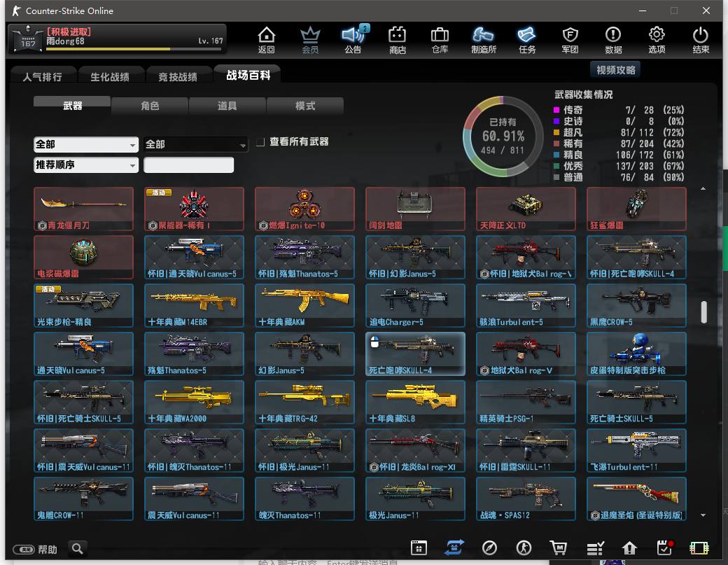Select the 十年典藏AKM weapon card
This screenshot has height=565, width=728.
pos(304,305)
